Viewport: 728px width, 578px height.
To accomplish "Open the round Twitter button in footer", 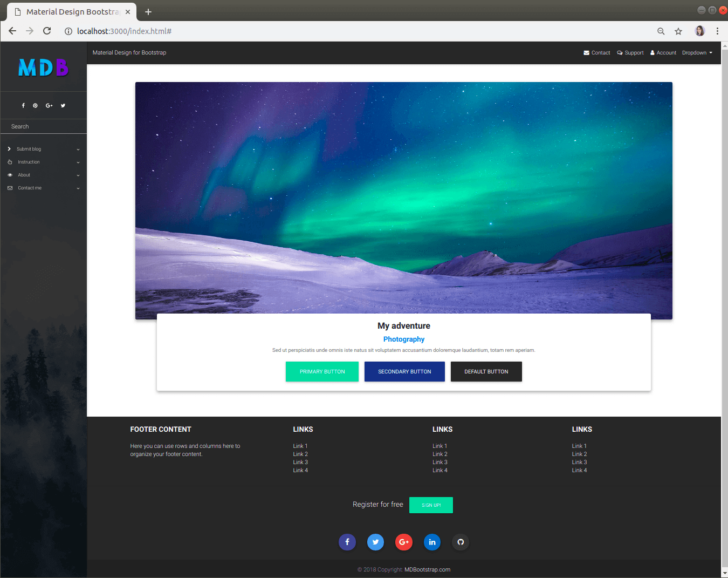I will [x=375, y=542].
